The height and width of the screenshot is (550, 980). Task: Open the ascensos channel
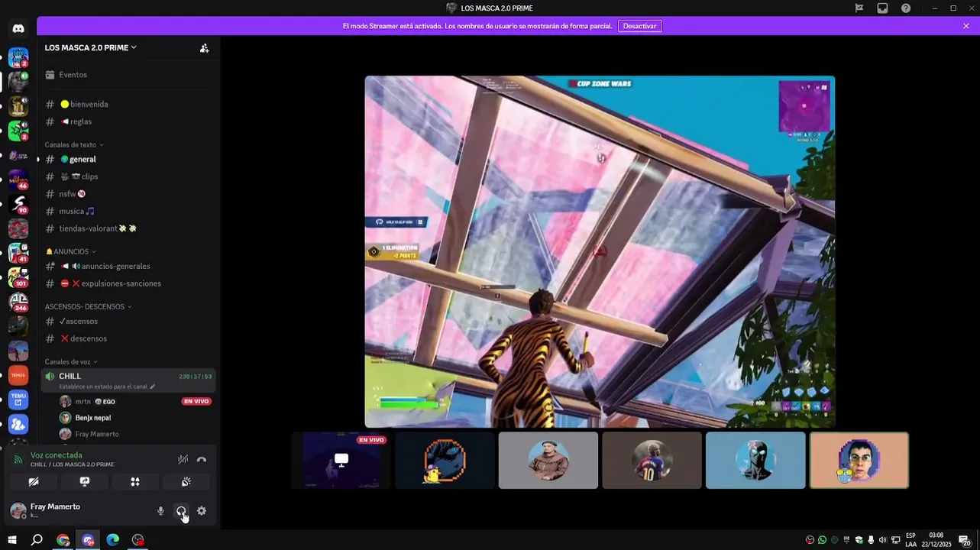128,321
